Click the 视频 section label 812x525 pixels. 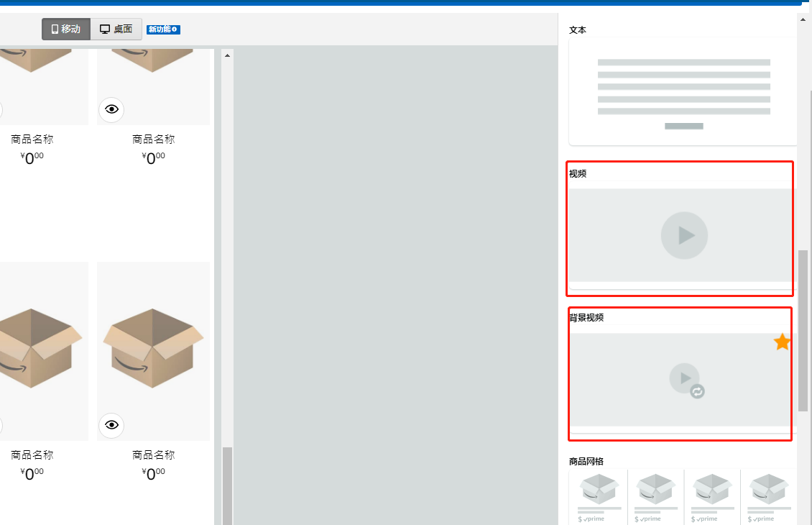[578, 173]
